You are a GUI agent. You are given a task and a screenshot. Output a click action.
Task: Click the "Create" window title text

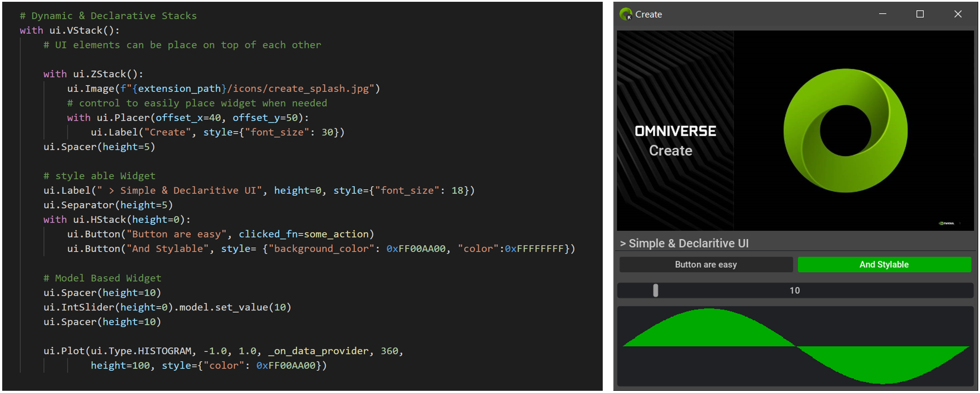point(648,14)
